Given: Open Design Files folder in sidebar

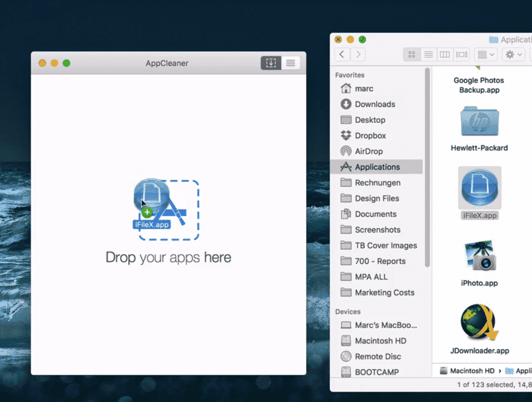Looking at the screenshot, I should tap(377, 198).
